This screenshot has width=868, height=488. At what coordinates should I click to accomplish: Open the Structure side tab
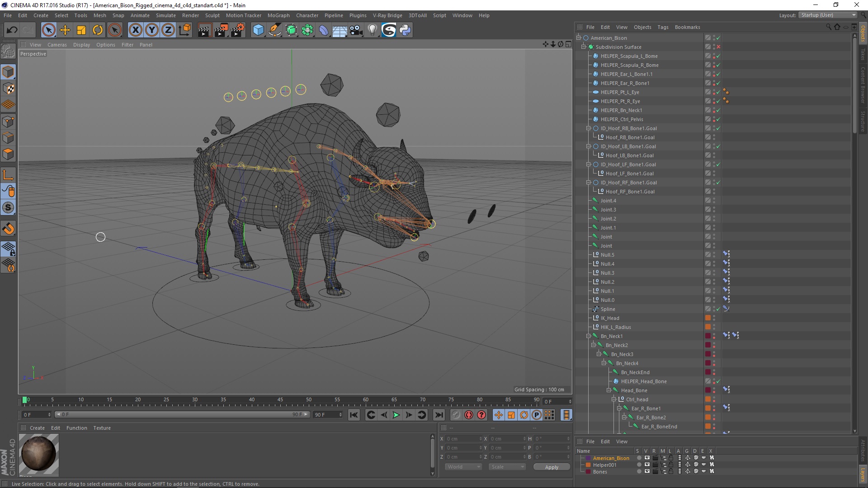point(863,121)
